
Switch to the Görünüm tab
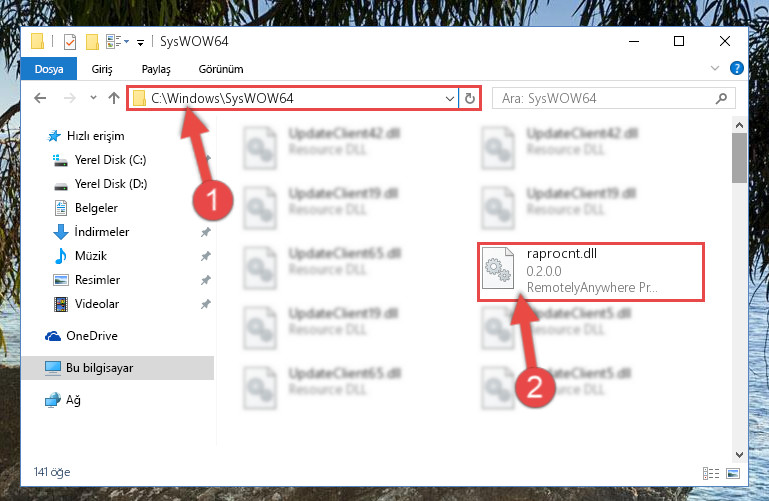click(221, 69)
